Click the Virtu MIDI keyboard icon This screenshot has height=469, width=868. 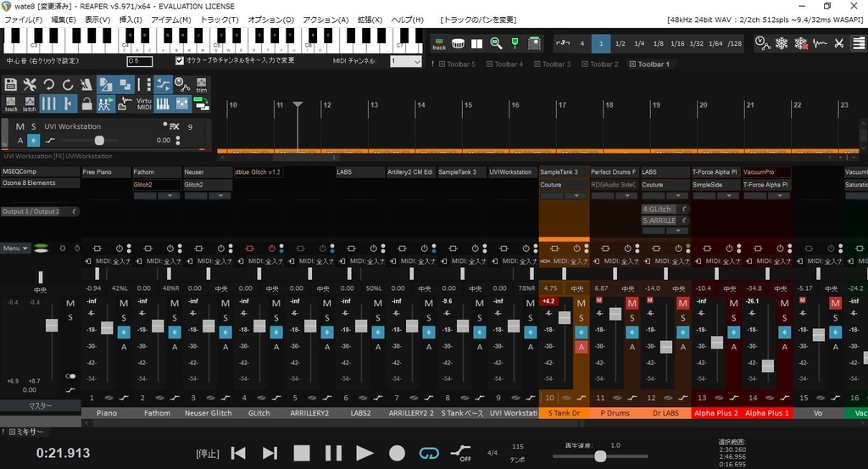[x=144, y=103]
